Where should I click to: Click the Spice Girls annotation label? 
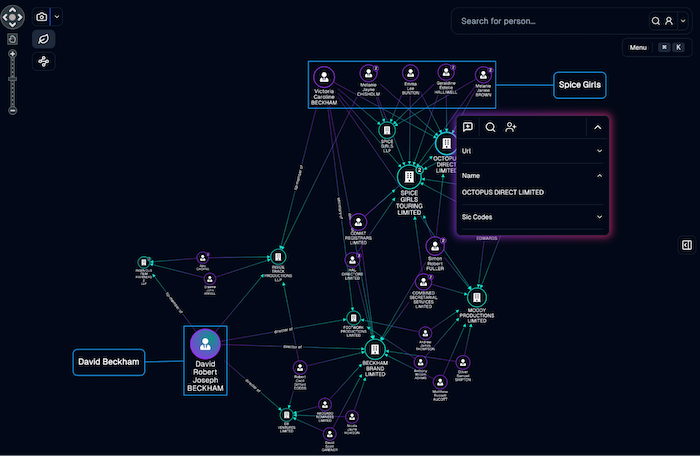(x=579, y=85)
